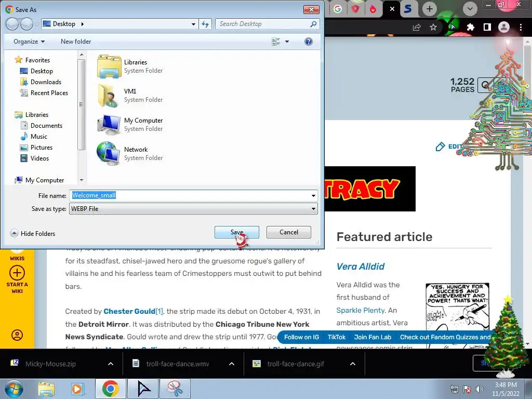Click the TikTok banner link
The image size is (532, 399).
click(x=336, y=337)
